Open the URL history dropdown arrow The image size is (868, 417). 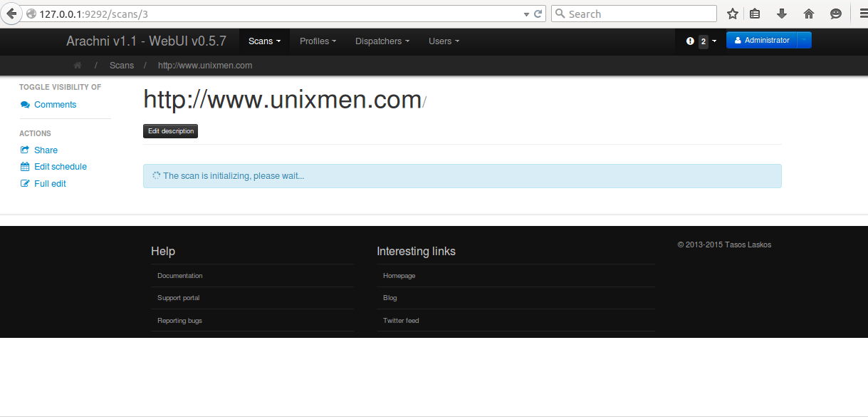click(526, 14)
